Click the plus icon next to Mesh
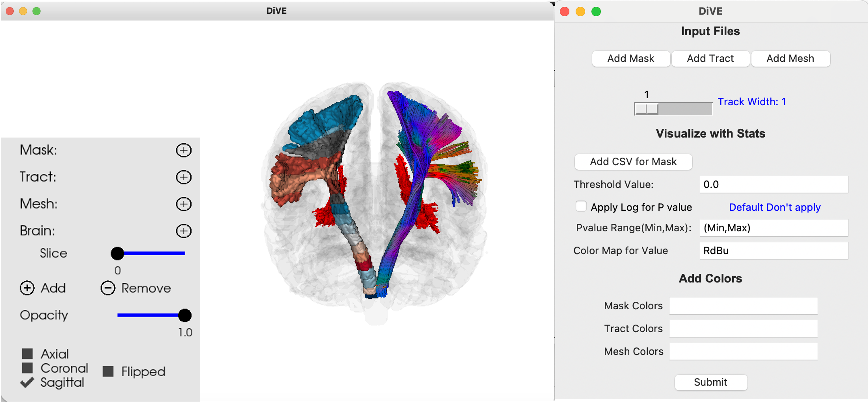 click(x=184, y=204)
